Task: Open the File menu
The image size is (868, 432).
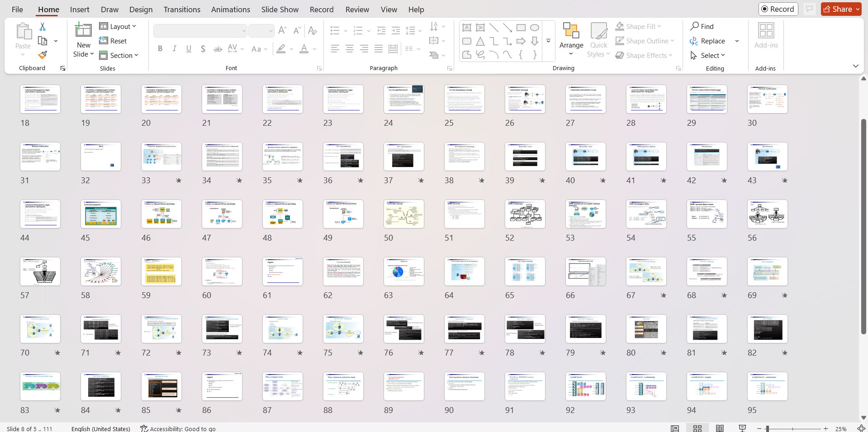Action: click(x=17, y=9)
